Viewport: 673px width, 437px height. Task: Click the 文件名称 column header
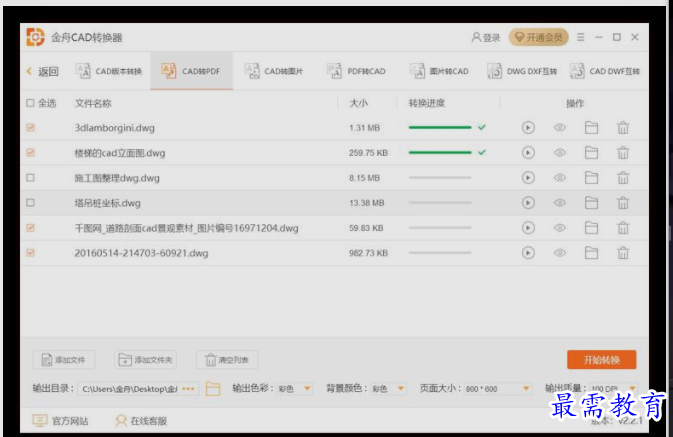tap(93, 103)
